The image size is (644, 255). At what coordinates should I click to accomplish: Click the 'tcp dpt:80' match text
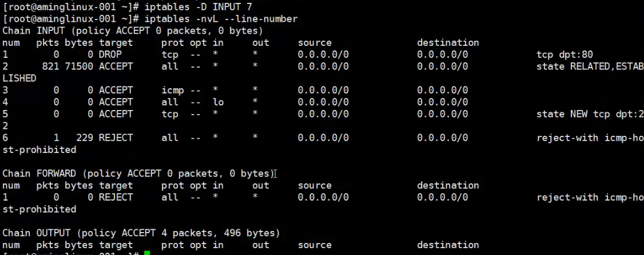pyautogui.click(x=565, y=54)
